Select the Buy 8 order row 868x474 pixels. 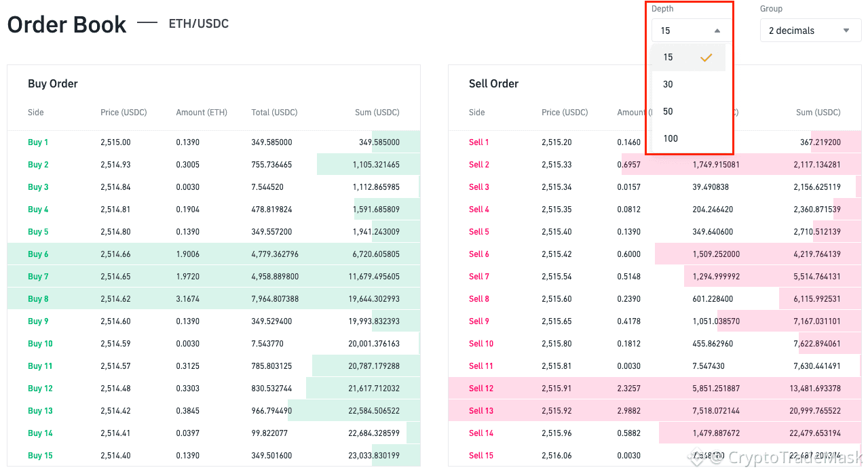point(214,299)
